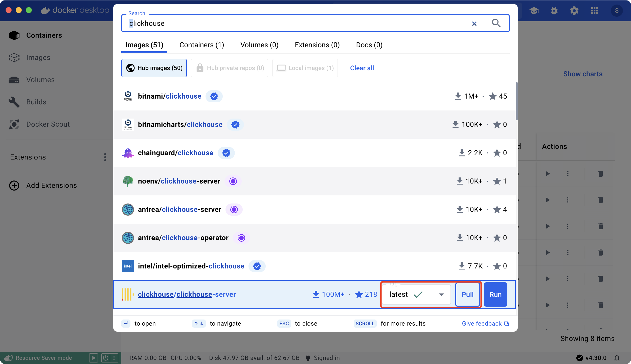This screenshot has width=631, height=364.
Task: Switch to Images (51) tab
Action: 144,45
